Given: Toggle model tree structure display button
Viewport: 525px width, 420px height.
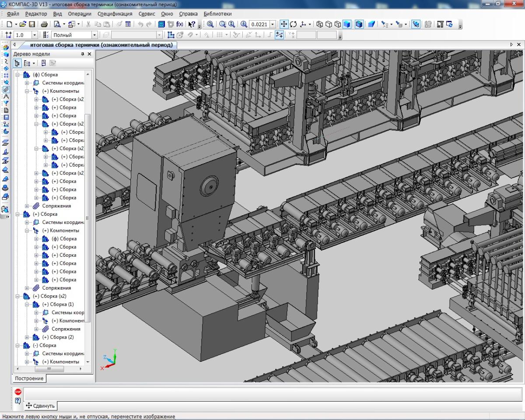Looking at the screenshot, I should click(17, 63).
